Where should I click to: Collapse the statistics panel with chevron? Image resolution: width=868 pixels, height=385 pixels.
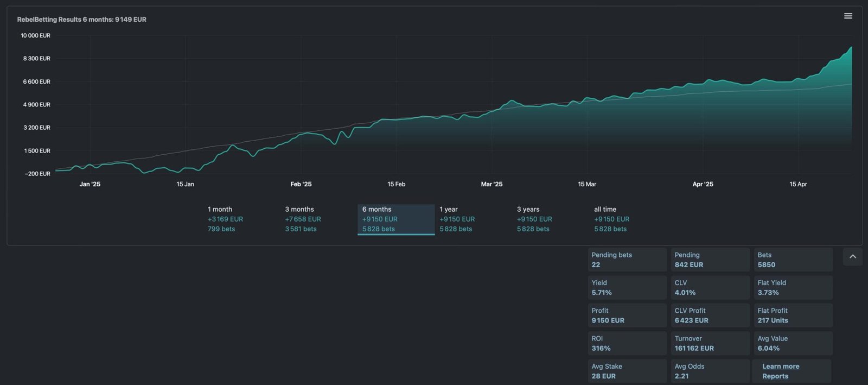click(852, 257)
